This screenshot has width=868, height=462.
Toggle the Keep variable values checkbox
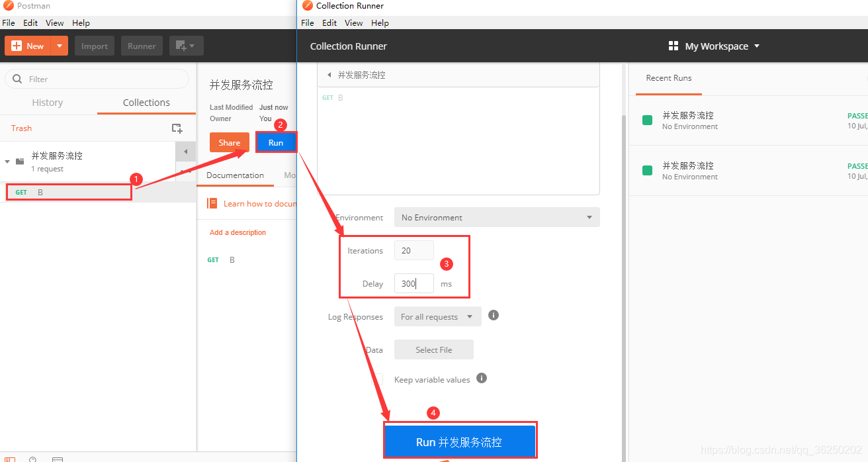377,379
